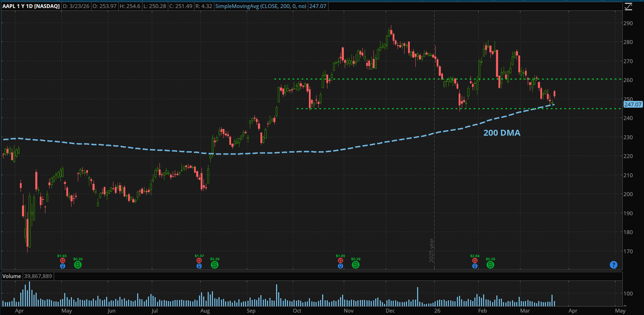Click the 220 price axis label

click(x=628, y=156)
